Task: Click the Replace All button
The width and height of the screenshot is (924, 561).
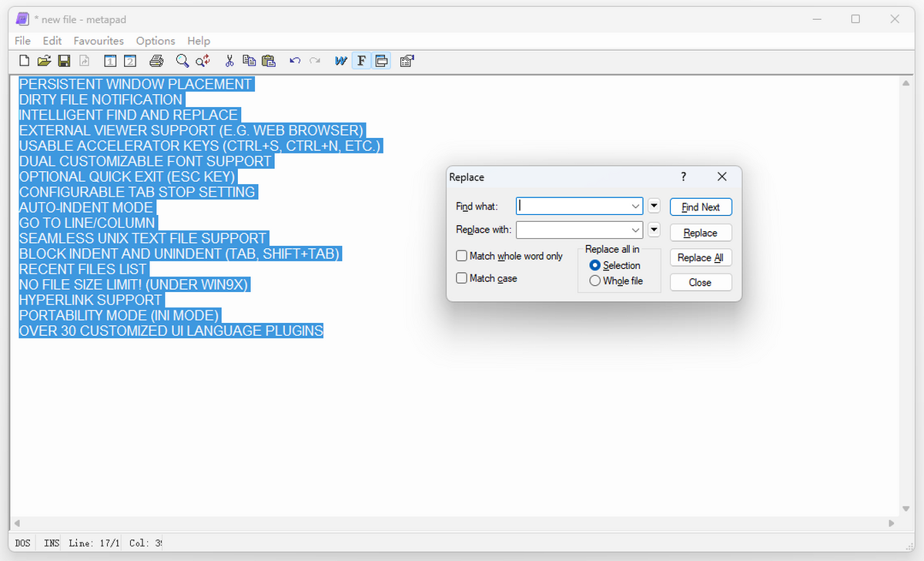Action: click(x=700, y=257)
